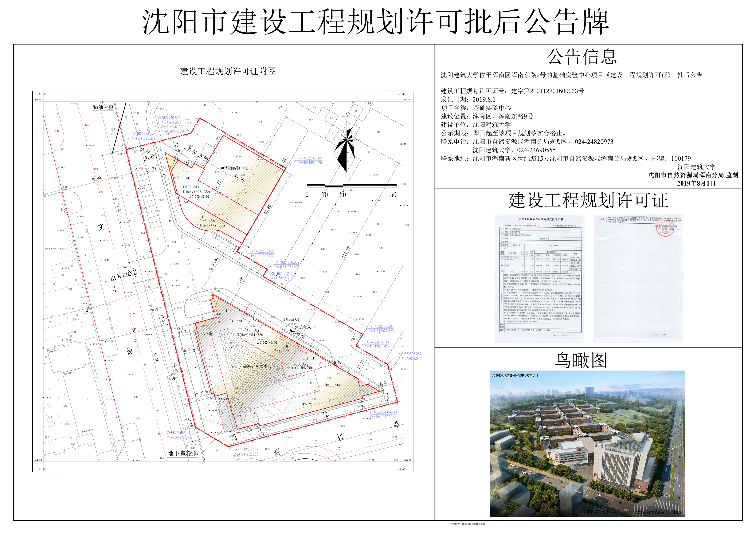Click the 出入口 entrance arrow symbol
Viewport: 756px width, 534px height.
pyautogui.click(x=130, y=274)
